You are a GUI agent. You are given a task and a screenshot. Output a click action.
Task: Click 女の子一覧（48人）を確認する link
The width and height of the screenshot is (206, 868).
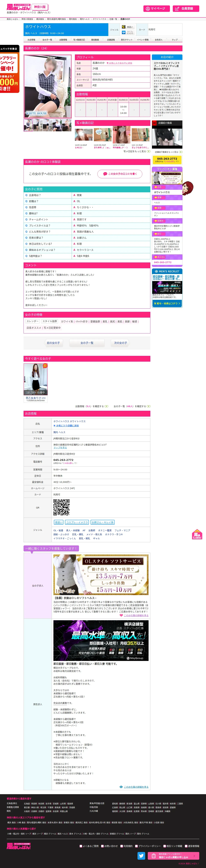[132, 406]
